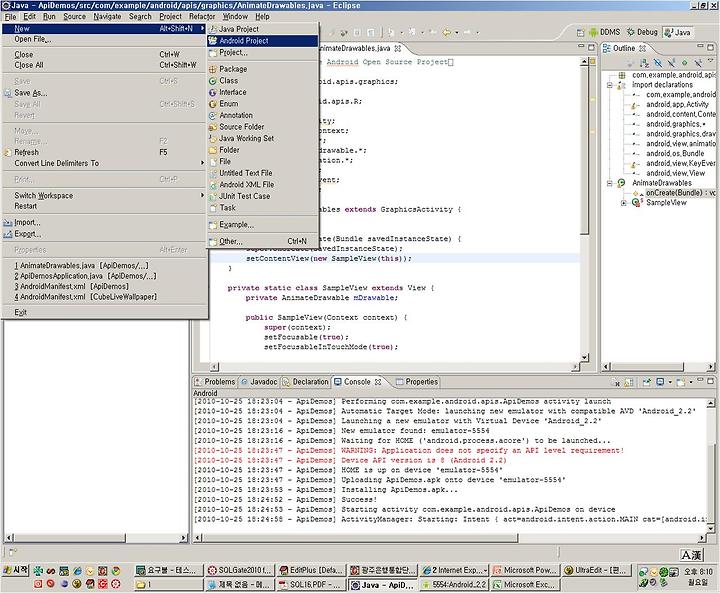Create a new Class
Viewport: 720px width, 593px height.
coord(263,80)
